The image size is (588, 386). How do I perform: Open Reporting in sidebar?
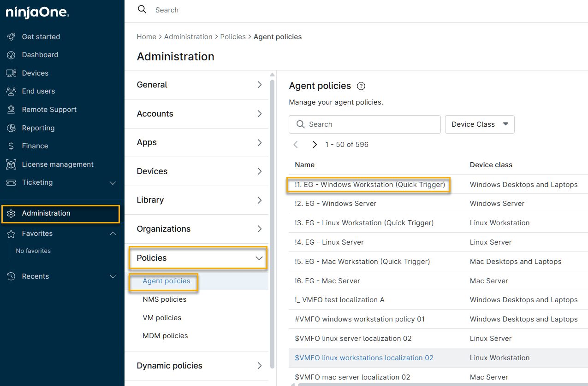coord(38,128)
